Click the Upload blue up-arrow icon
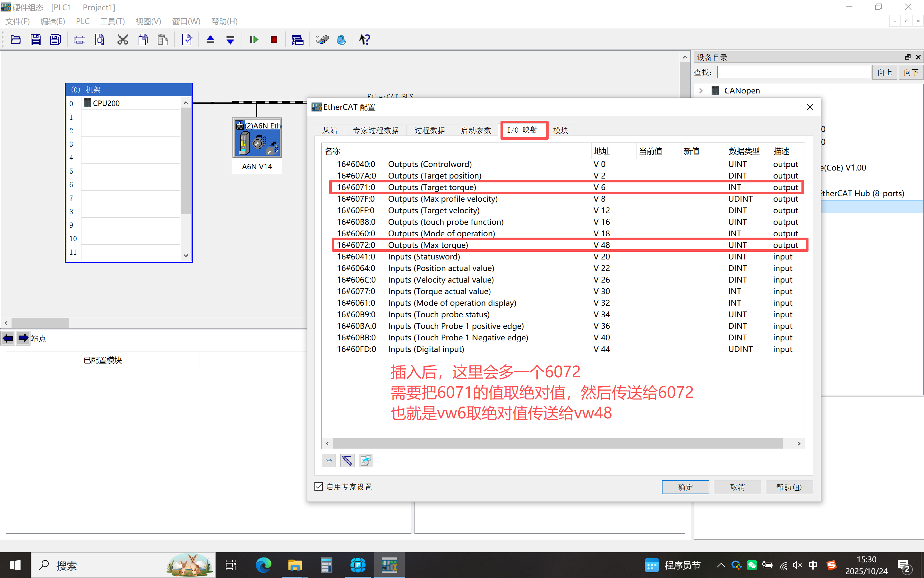Screen dimensions: 924x578 click(210, 39)
